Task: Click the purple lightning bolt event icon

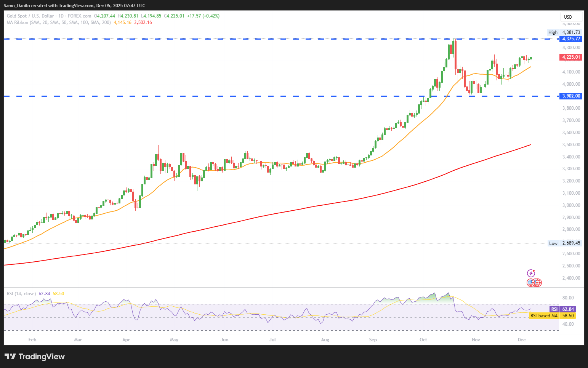Action: pos(531,273)
